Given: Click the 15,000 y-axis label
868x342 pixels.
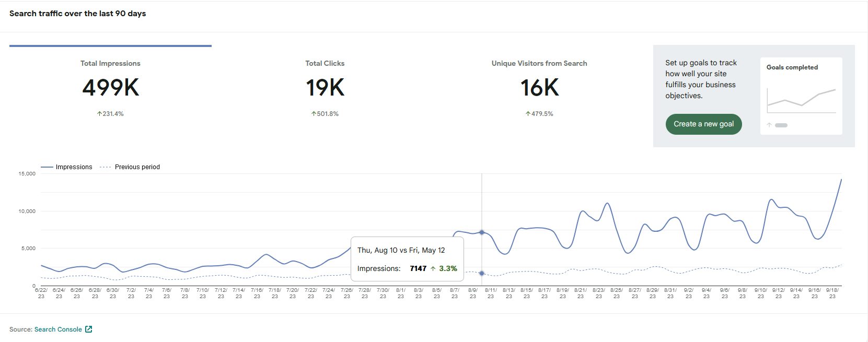Looking at the screenshot, I should 27,174.
